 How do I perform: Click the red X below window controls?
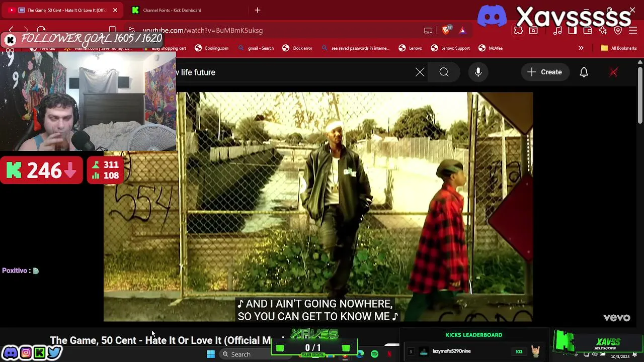[x=613, y=72]
